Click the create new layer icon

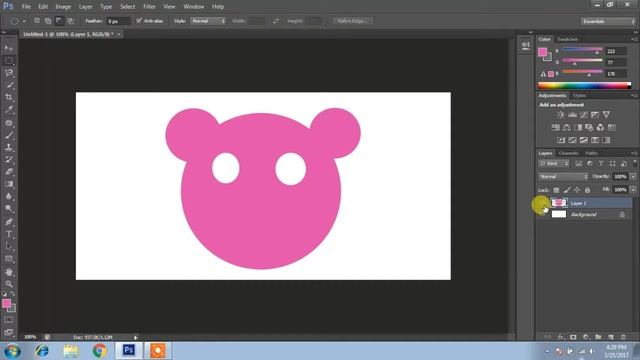(611, 337)
